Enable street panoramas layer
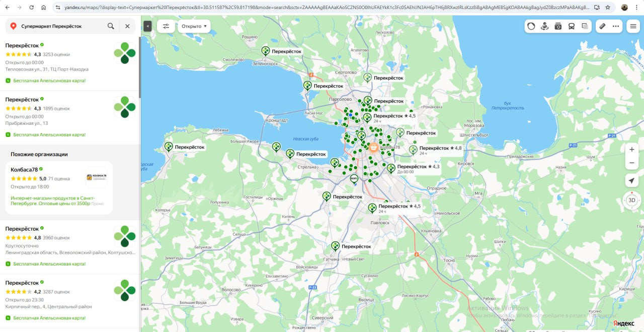This screenshot has height=332, width=644. pyautogui.click(x=544, y=26)
